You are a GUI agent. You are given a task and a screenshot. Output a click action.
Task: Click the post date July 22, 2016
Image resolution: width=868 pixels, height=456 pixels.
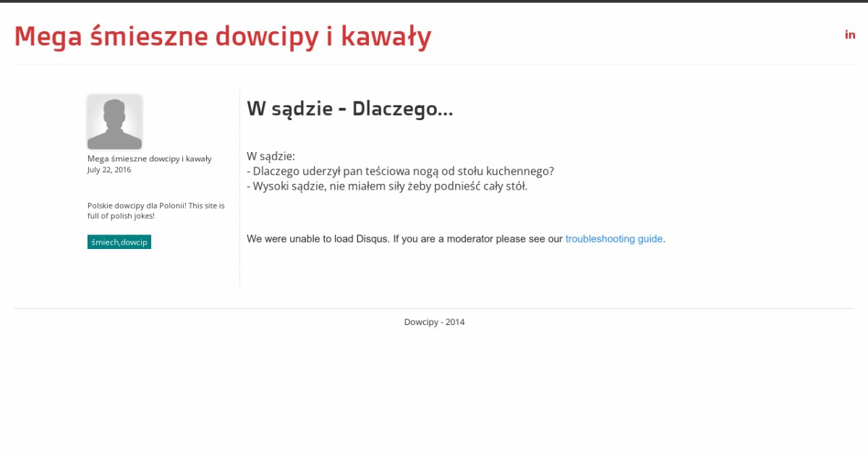(109, 170)
